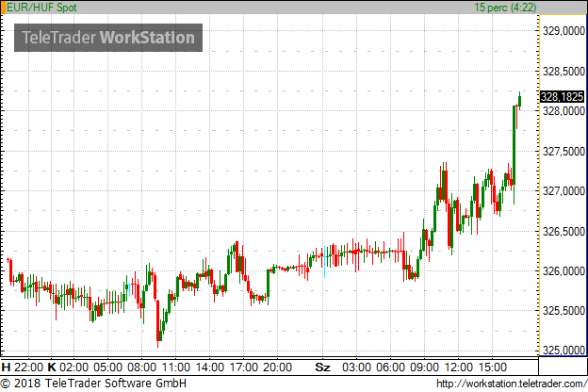Click the 329,0000 price axis label
Viewport: 588px width, 392px height.
pyautogui.click(x=563, y=31)
